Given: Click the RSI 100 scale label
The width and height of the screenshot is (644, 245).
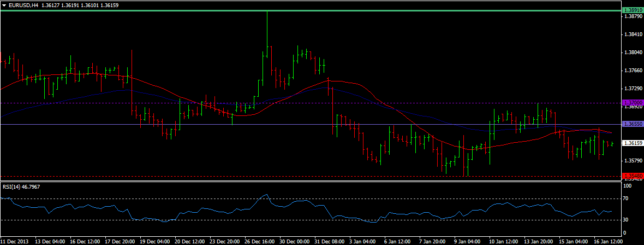Looking at the screenshot, I should tap(628, 186).
